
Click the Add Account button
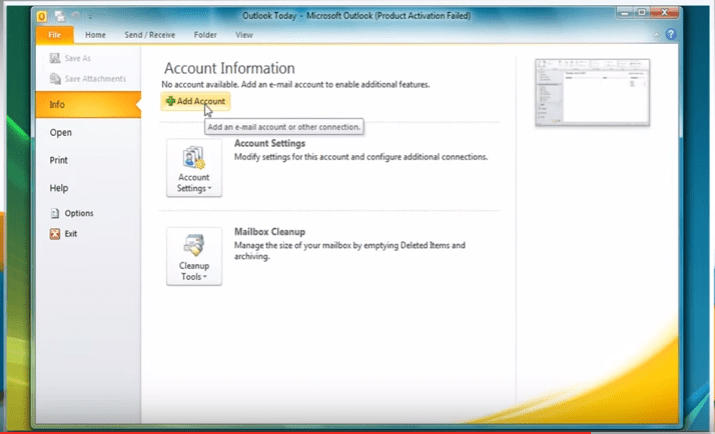coord(195,101)
